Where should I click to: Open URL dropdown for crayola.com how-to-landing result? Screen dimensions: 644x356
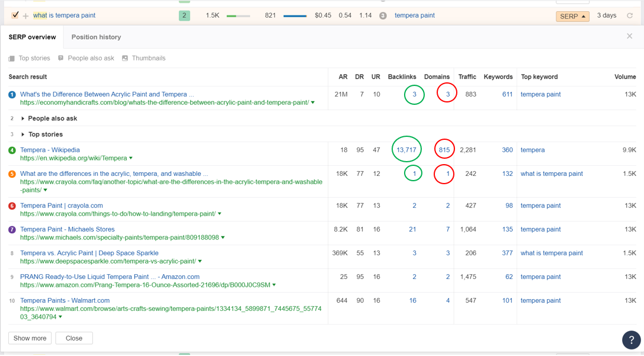tap(220, 214)
